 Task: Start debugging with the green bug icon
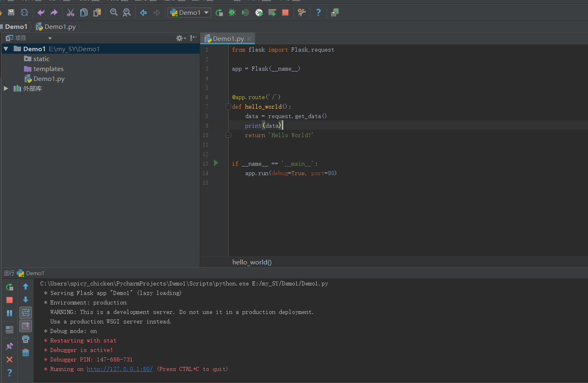232,12
